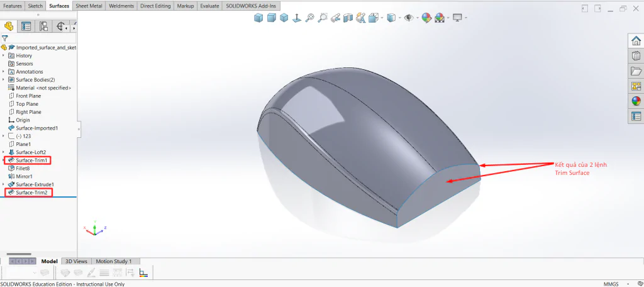Screen dimensions: 644x287
Task: Click the Apply Scene icon
Action: point(440,18)
